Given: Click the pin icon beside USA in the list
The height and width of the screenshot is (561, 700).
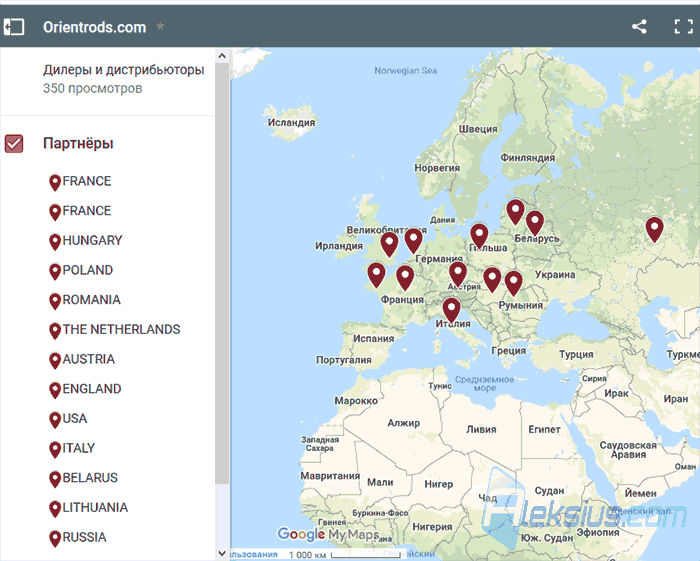Looking at the screenshot, I should (55, 420).
